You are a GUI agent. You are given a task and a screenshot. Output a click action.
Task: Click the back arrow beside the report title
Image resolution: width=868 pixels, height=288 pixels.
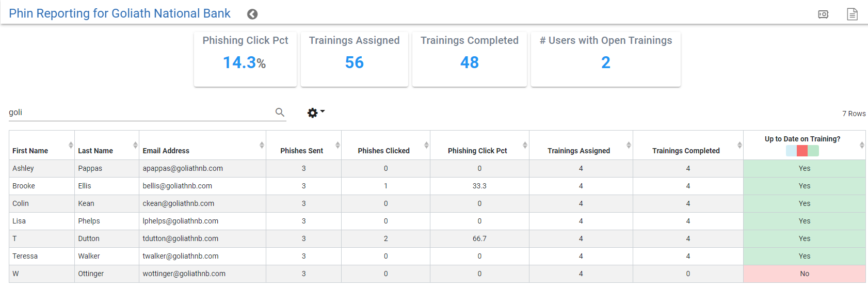[x=252, y=14]
